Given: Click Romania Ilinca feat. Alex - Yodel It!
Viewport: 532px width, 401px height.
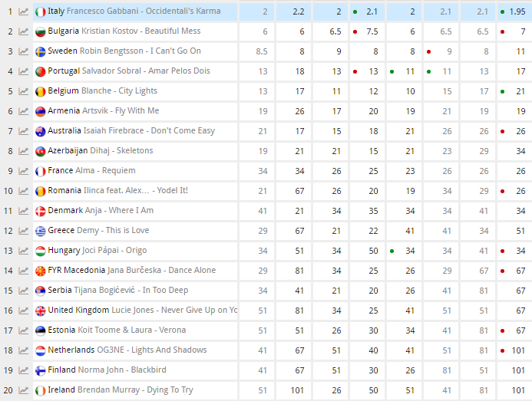Looking at the screenshot, I should click(117, 191).
